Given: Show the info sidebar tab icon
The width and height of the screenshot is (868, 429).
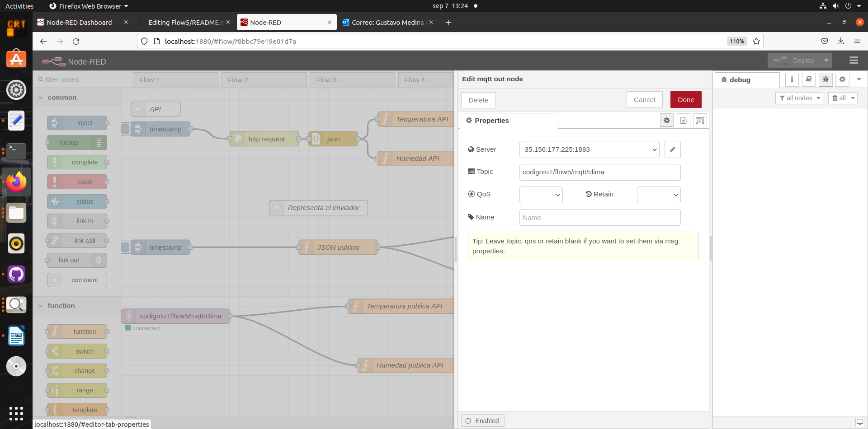Looking at the screenshot, I should (792, 79).
